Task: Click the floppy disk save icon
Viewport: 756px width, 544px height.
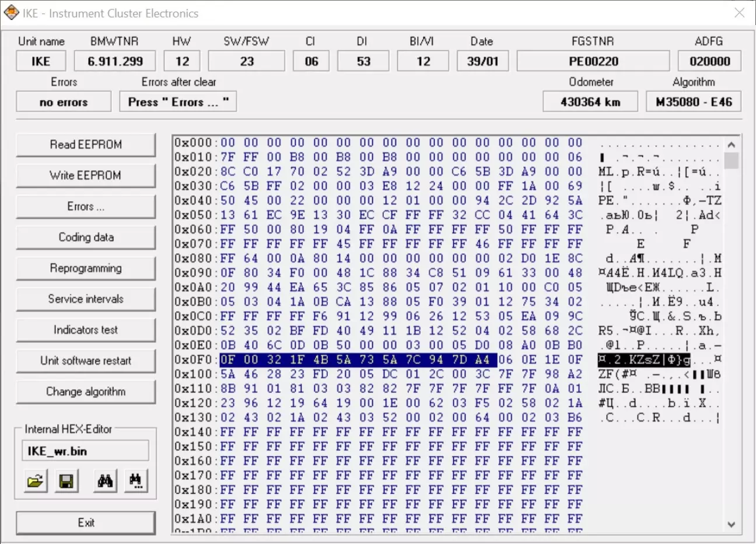Action: click(66, 482)
